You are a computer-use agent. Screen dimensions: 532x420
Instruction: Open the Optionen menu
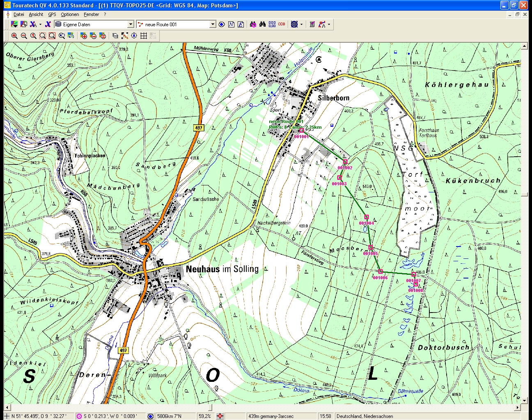point(70,14)
